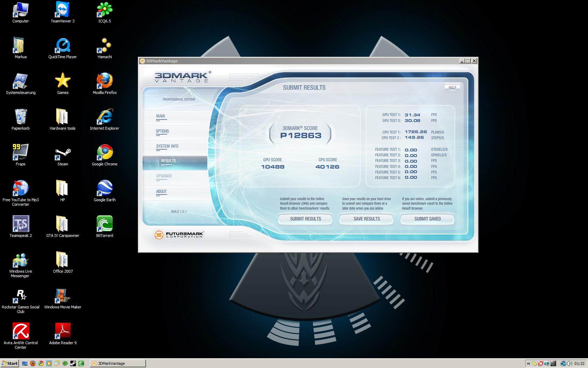This screenshot has width=588, height=368.
Task: Launch BitTorrent from quick launch bar
Action: coord(81,363)
